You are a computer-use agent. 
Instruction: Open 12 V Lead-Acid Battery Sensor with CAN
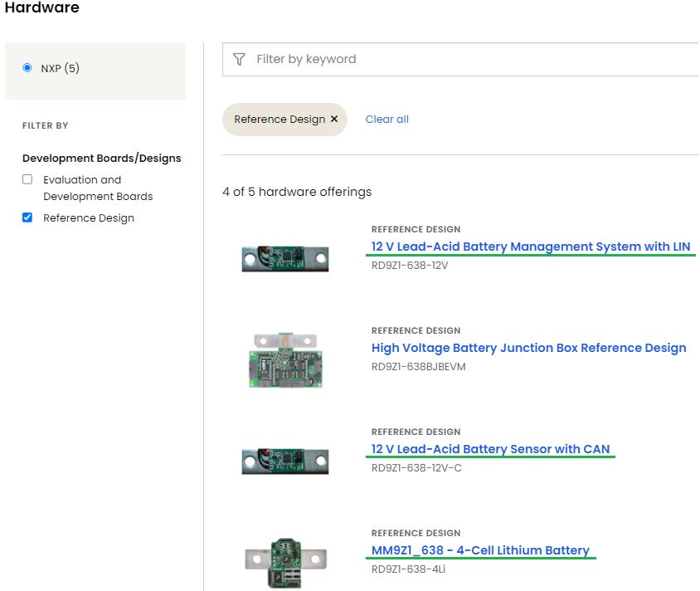point(490,449)
